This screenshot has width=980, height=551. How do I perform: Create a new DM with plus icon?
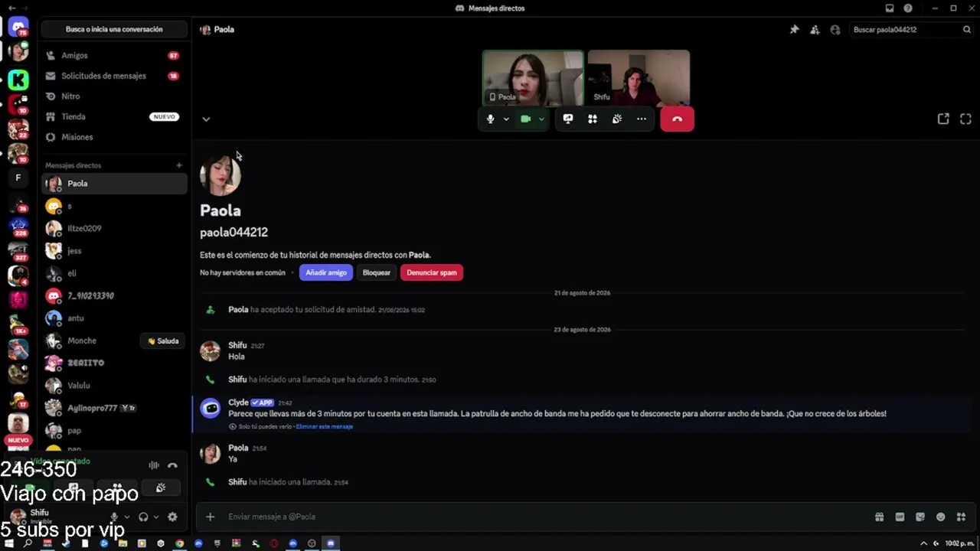(179, 165)
